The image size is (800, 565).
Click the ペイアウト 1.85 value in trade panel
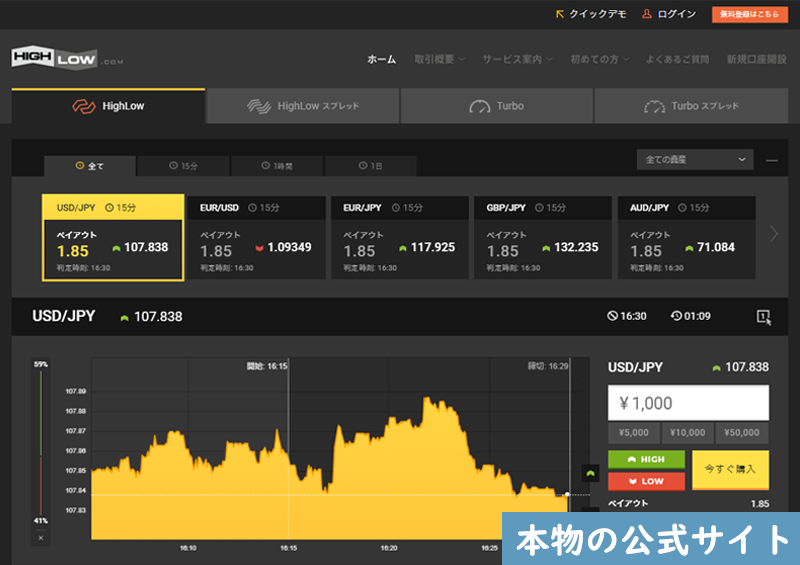point(760,504)
